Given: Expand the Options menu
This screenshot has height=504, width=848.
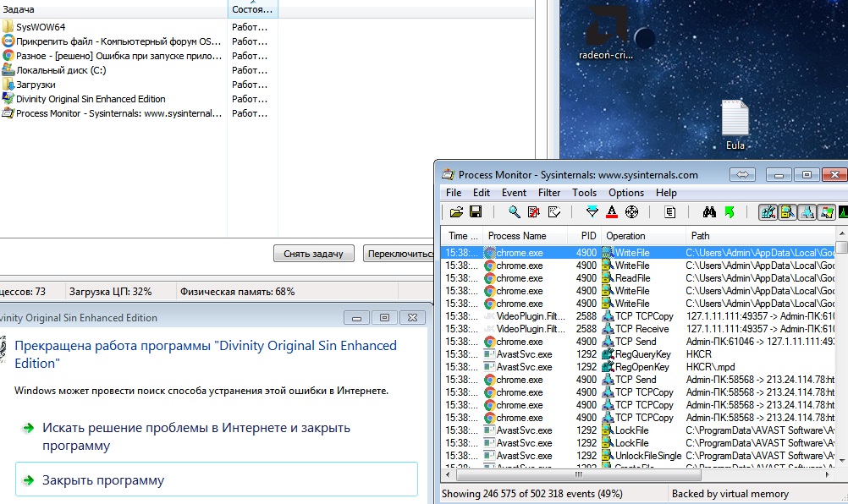Looking at the screenshot, I should [x=625, y=193].
